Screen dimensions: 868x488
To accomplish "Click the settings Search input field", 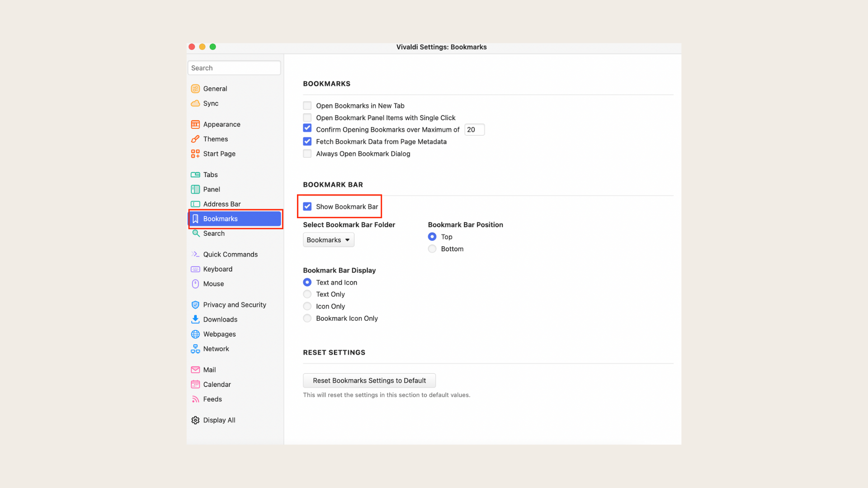I will [234, 67].
